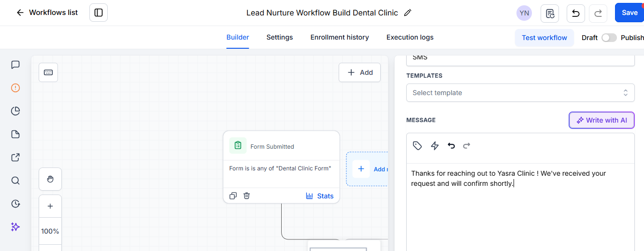Open the Execution logs tab

coord(410,37)
